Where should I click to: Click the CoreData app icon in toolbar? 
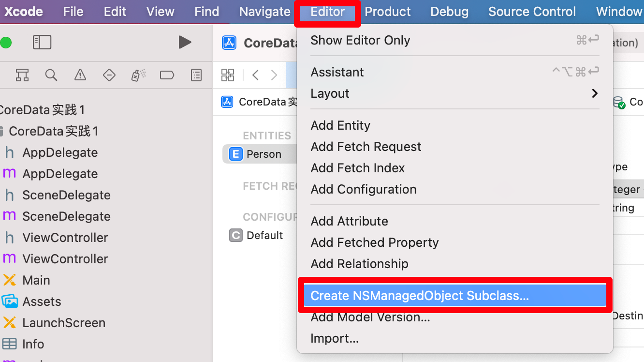coord(229,43)
